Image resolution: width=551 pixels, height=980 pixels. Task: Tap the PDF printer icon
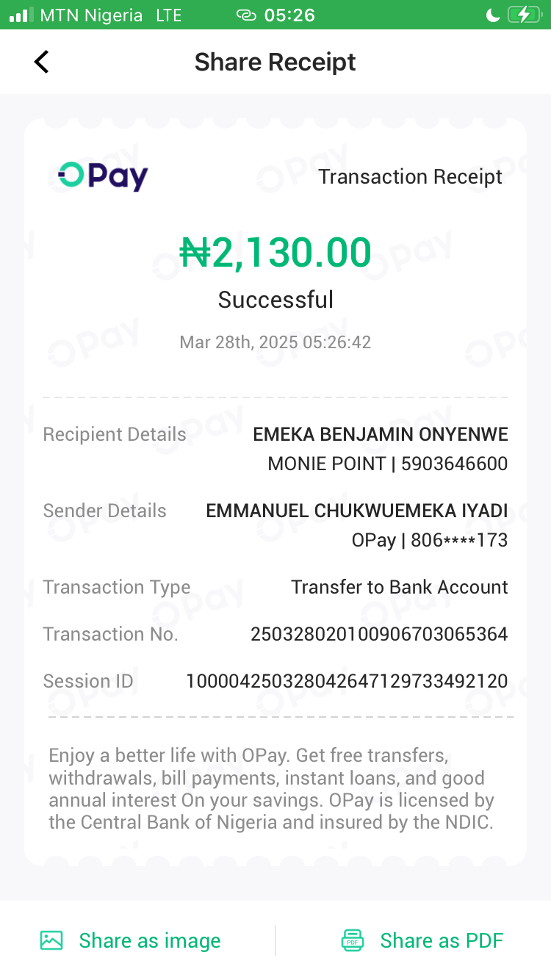[353, 940]
